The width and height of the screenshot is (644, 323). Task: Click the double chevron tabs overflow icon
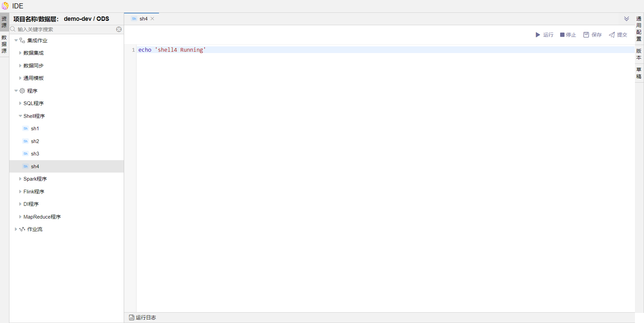coord(626,19)
